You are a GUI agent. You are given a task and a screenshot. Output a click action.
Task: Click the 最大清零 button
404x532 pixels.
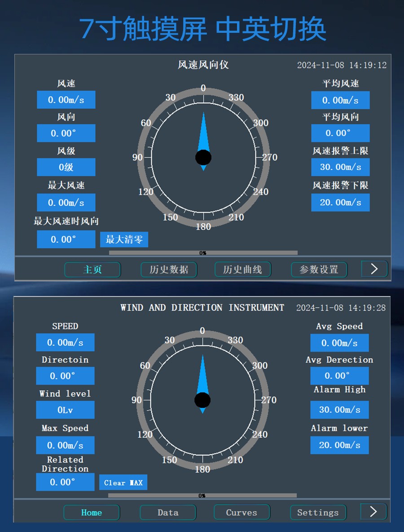(x=124, y=239)
